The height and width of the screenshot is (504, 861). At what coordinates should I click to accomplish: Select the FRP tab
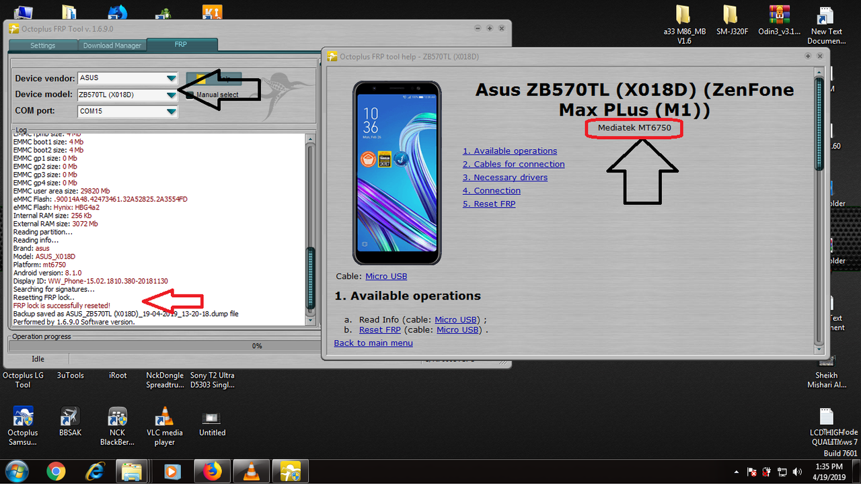(182, 44)
